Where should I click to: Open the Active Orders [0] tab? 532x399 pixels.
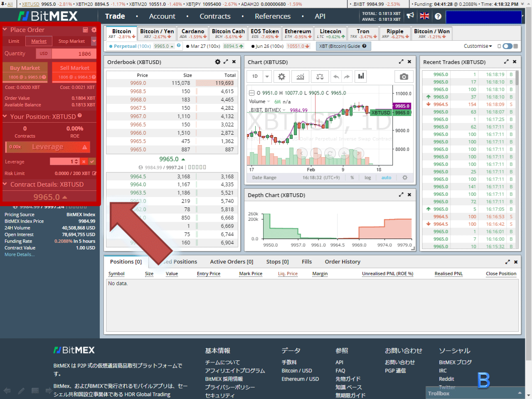point(232,261)
